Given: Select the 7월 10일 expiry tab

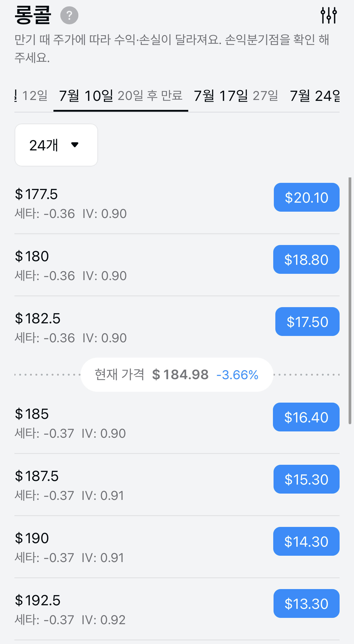Looking at the screenshot, I should pos(121,96).
